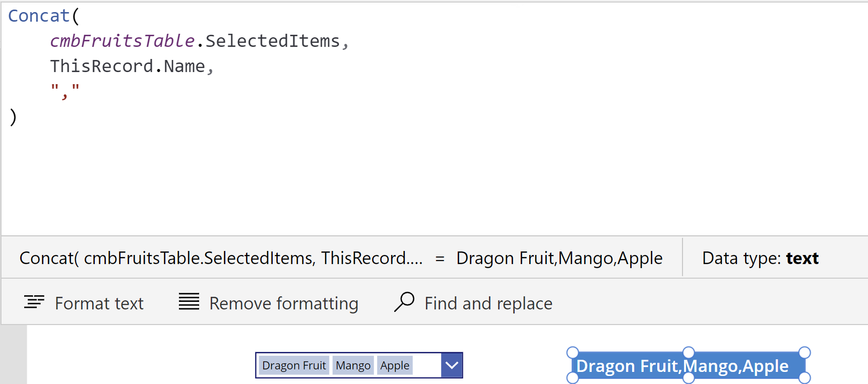
Task: Click the Mango chip in combo box
Action: [353, 365]
